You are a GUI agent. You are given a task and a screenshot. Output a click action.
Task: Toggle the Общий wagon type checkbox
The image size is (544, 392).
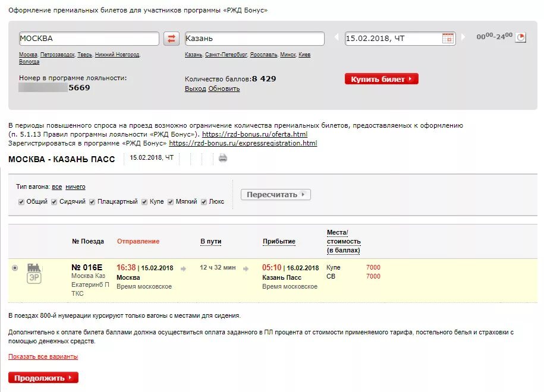(21, 202)
